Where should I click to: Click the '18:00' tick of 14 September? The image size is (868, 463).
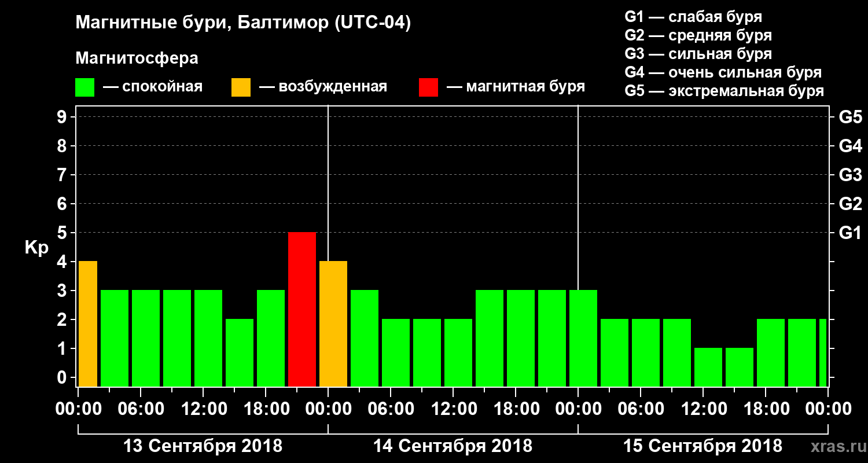point(516,409)
